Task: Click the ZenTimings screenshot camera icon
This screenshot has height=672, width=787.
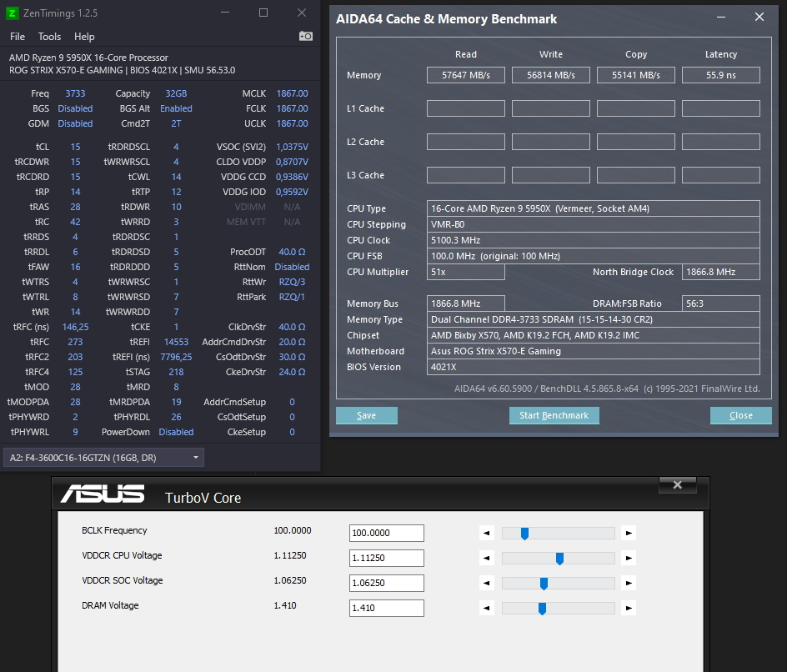Action: pos(306,36)
